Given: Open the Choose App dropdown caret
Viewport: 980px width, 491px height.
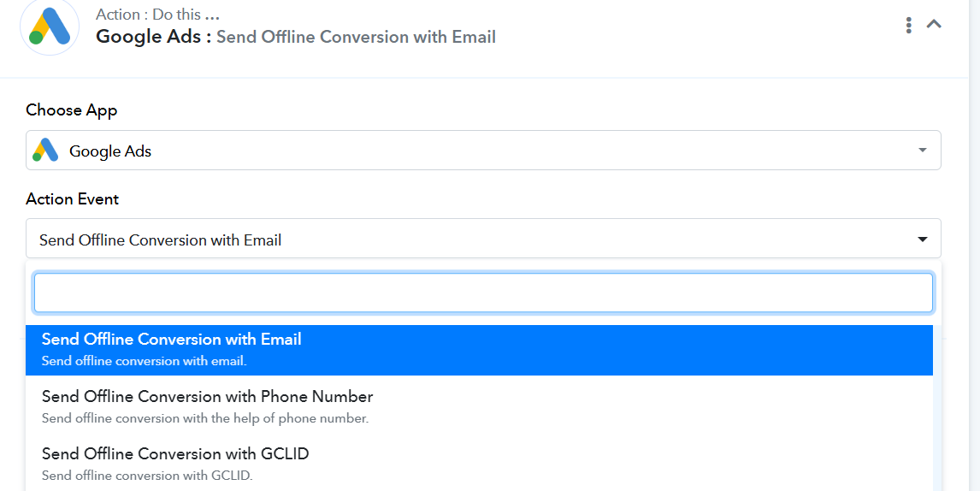Looking at the screenshot, I should click(923, 150).
